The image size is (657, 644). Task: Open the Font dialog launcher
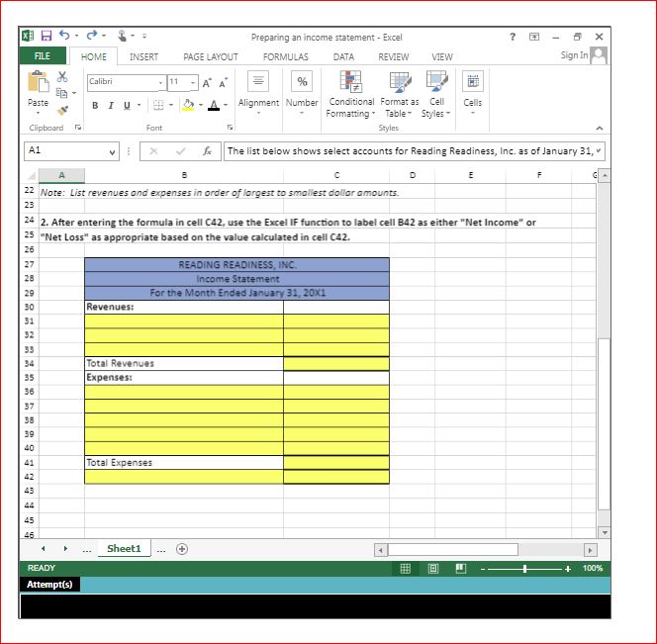230,128
